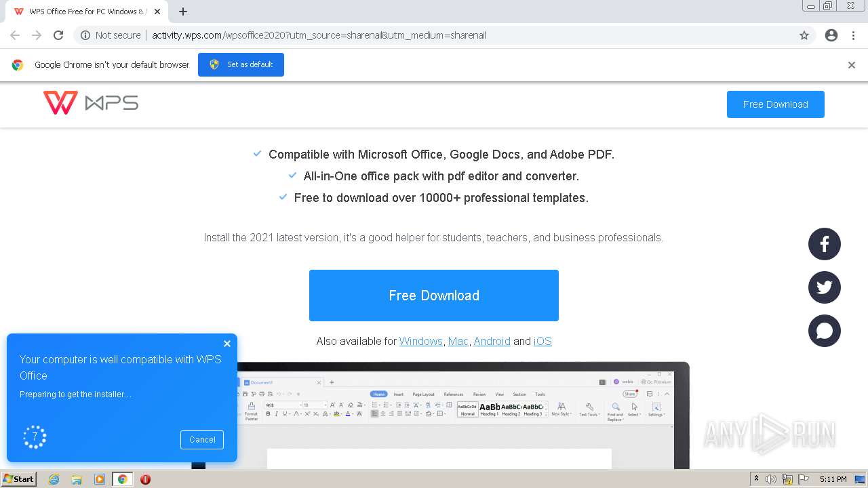Share the page via the Facebook icon

pos(825,244)
